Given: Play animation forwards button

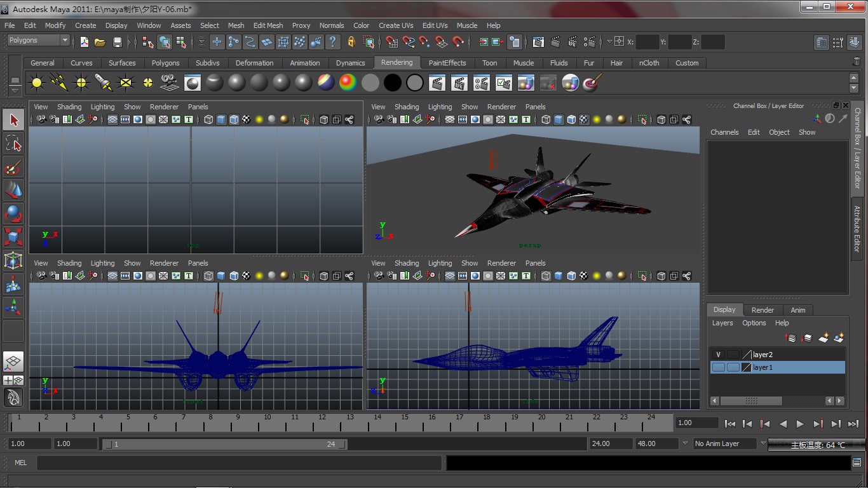Looking at the screenshot, I should click(x=800, y=423).
